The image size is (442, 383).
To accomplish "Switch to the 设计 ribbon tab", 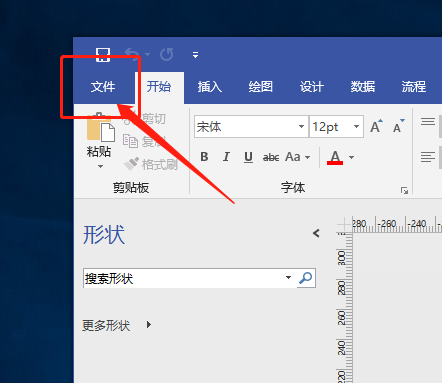I will (x=312, y=87).
